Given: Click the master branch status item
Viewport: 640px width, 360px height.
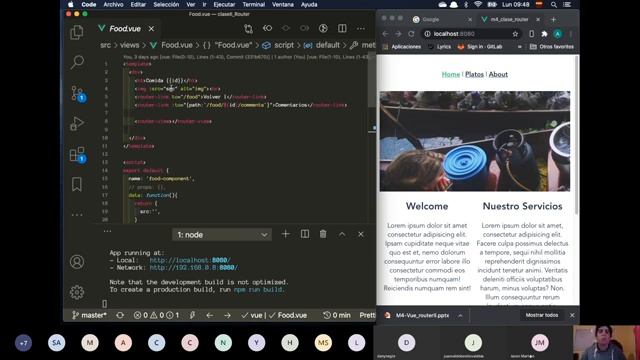Looking at the screenshot, I should [x=89, y=315].
